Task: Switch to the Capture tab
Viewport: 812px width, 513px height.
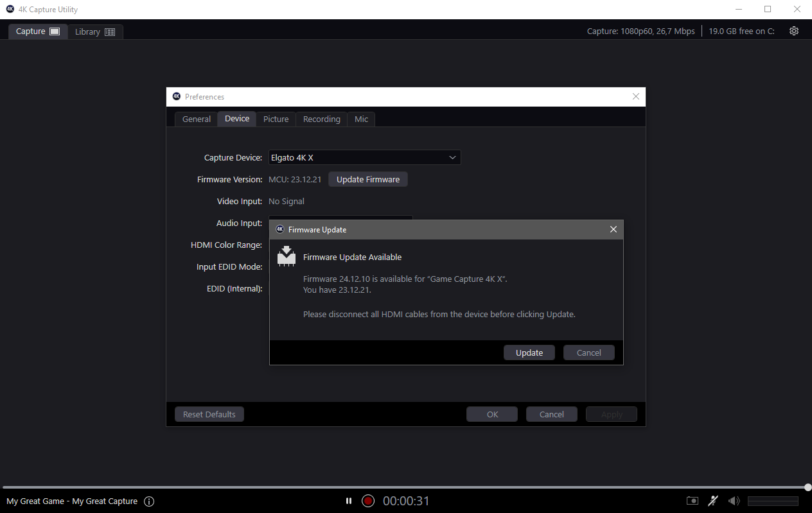Action: (38, 31)
